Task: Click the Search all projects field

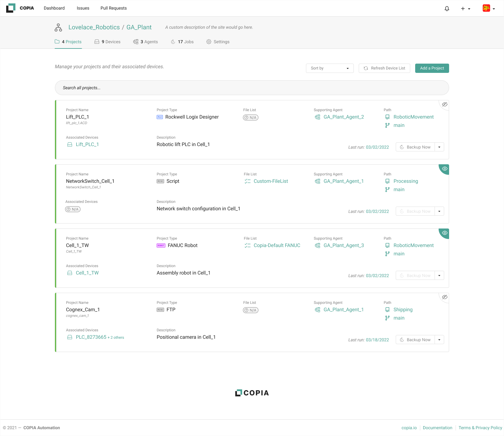Action: [x=252, y=88]
